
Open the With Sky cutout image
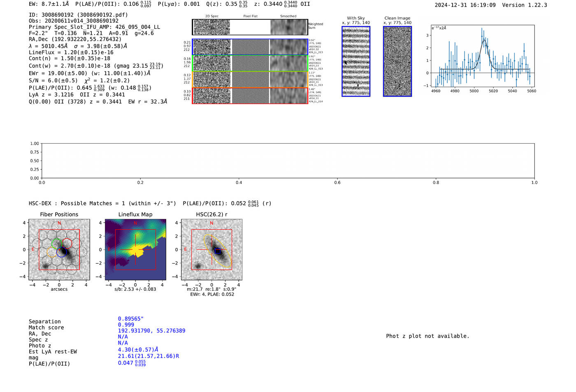[356, 61]
